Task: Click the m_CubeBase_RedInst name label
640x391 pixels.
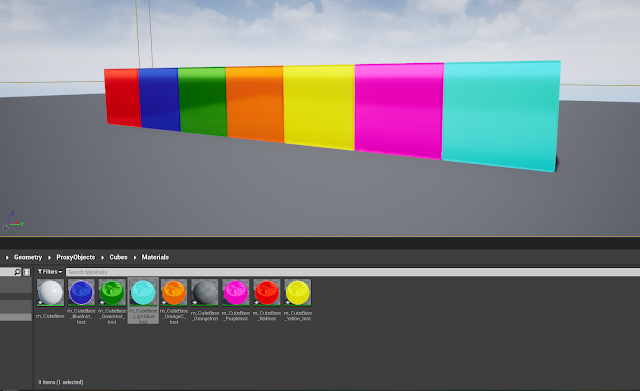Action: pyautogui.click(x=267, y=315)
